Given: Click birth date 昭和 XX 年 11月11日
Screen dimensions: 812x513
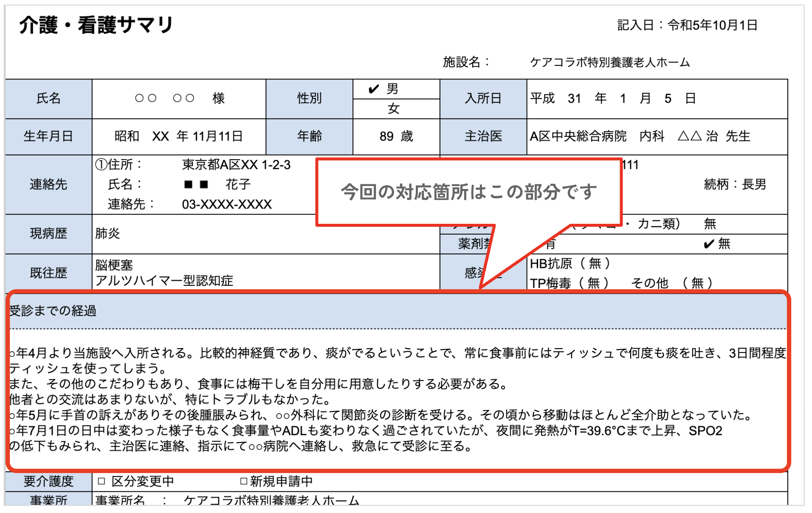Looking at the screenshot, I should coord(179,136).
